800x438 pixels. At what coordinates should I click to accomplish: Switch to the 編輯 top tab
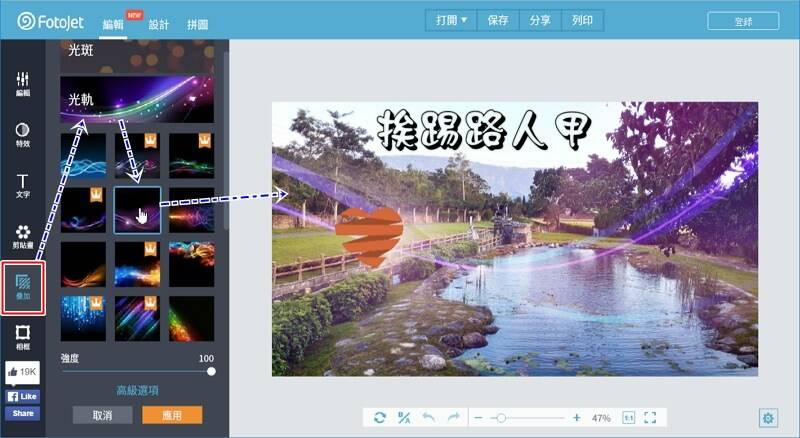[113, 25]
